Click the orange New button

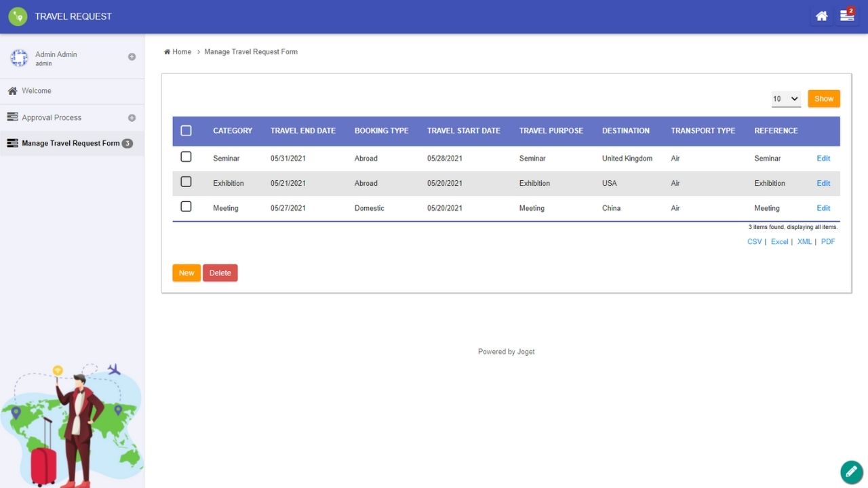tap(186, 273)
